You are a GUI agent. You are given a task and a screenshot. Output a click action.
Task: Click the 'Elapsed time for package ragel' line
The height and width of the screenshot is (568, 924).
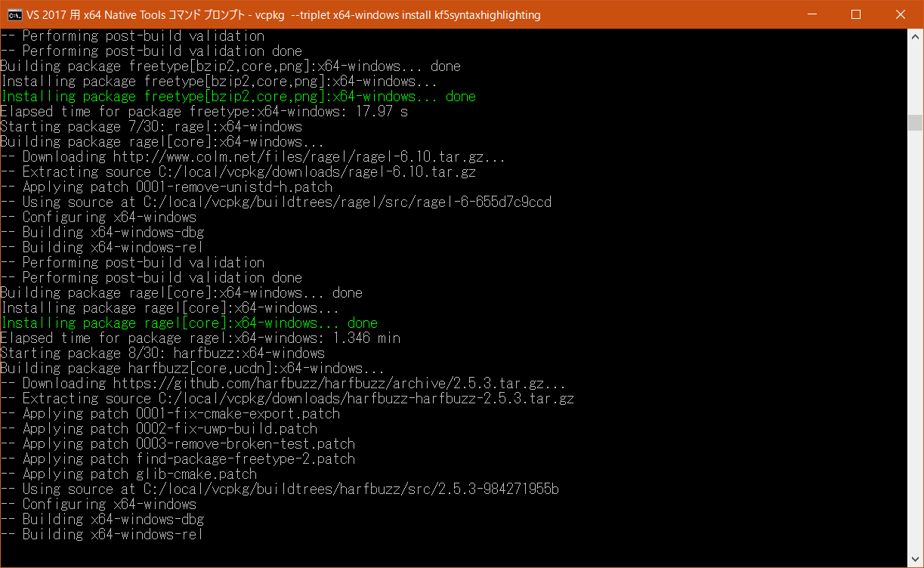point(200,338)
